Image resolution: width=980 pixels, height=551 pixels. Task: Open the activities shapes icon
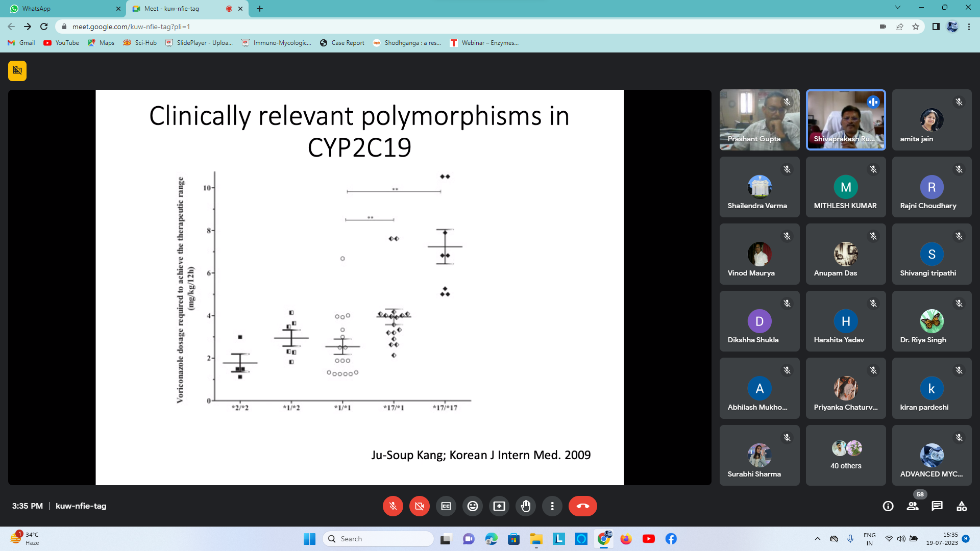[962, 506]
